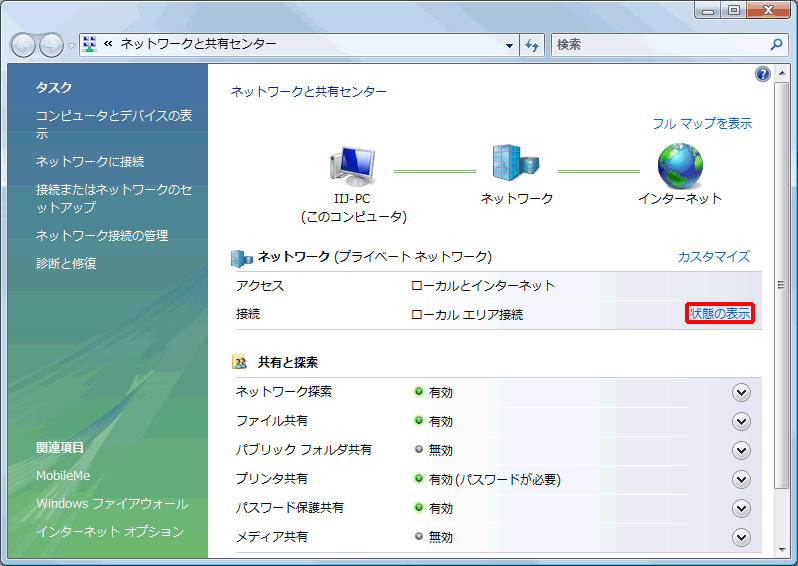Image resolution: width=798 pixels, height=566 pixels.
Task: Open コンピュータとデバイスの表示 task
Action: pyautogui.click(x=114, y=125)
